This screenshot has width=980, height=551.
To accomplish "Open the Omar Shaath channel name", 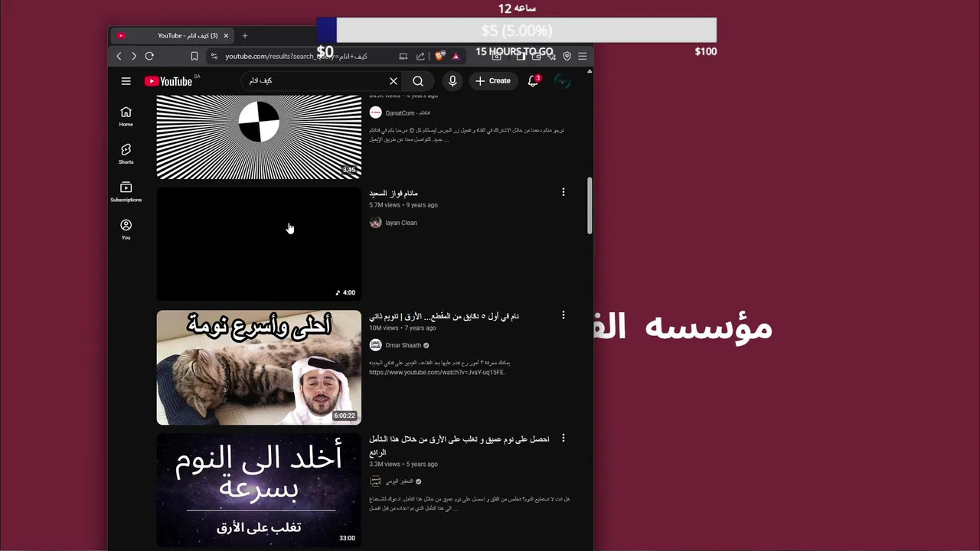I will pyautogui.click(x=403, y=345).
